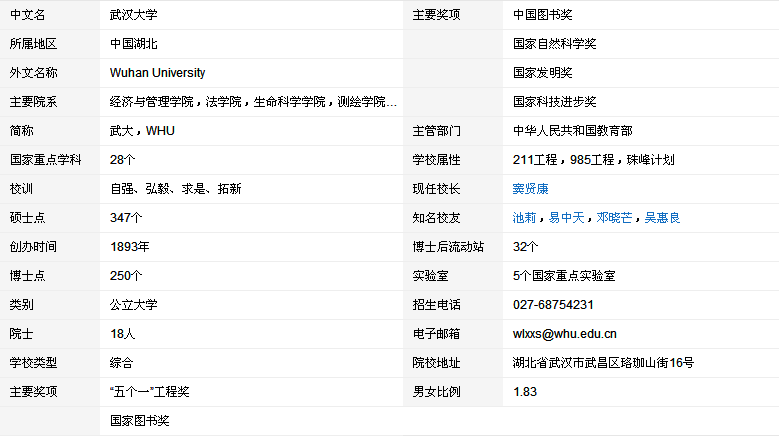Click the label 创办时间
The height and width of the screenshot is (437, 779).
(33, 246)
